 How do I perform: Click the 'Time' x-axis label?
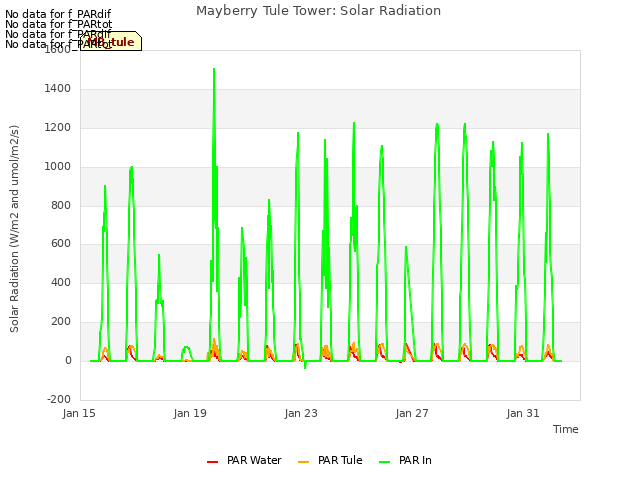pos(566,429)
